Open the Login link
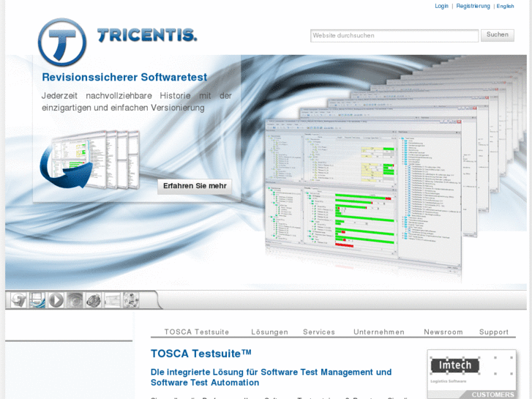The height and width of the screenshot is (399, 532). coord(441,6)
